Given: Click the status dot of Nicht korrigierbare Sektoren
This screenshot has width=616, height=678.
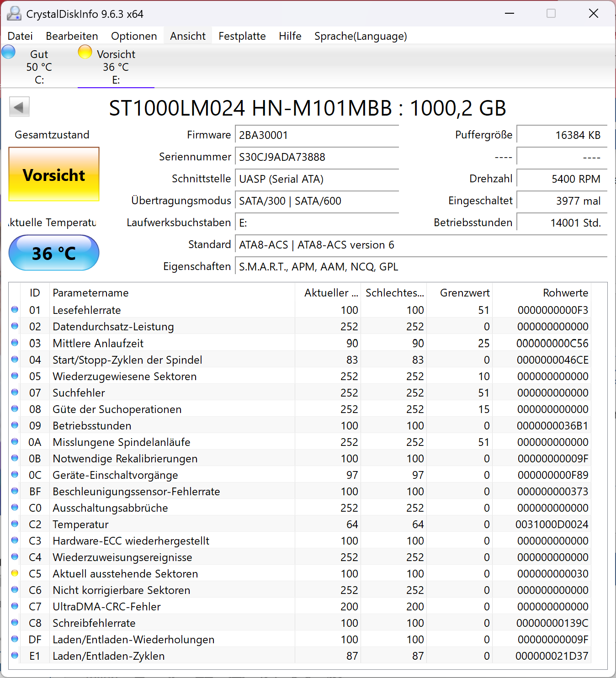Looking at the screenshot, I should (x=15, y=589).
